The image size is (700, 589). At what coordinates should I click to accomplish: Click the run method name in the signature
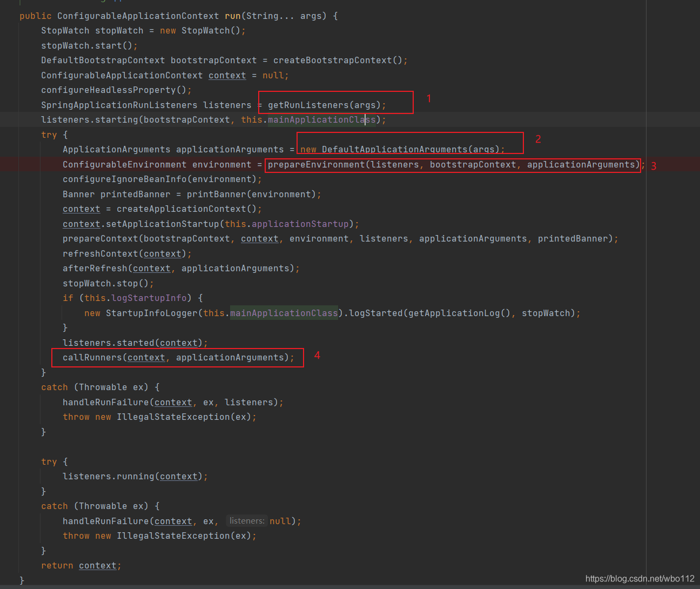point(233,16)
